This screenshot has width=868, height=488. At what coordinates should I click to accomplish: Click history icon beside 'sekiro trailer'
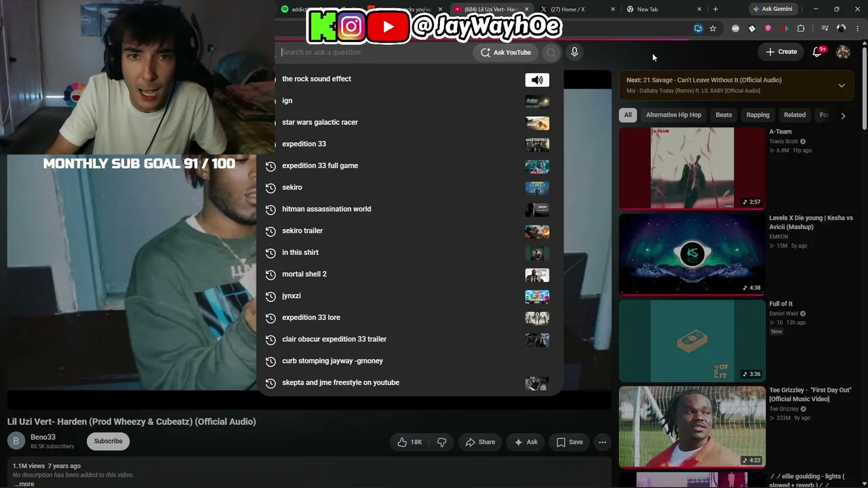click(271, 231)
